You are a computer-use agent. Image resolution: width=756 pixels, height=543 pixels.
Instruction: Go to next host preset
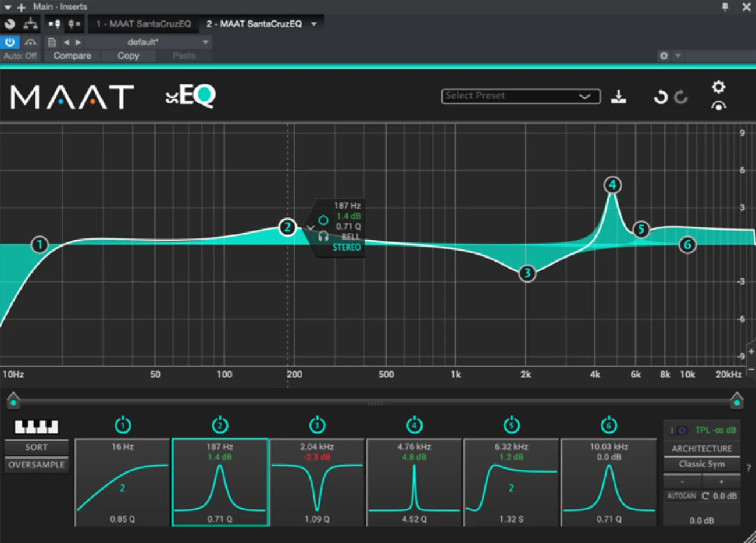[78, 42]
